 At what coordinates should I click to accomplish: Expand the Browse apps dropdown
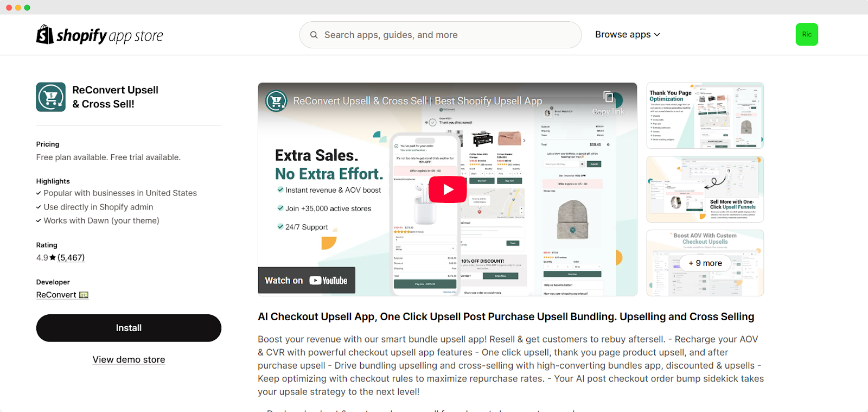pos(628,34)
